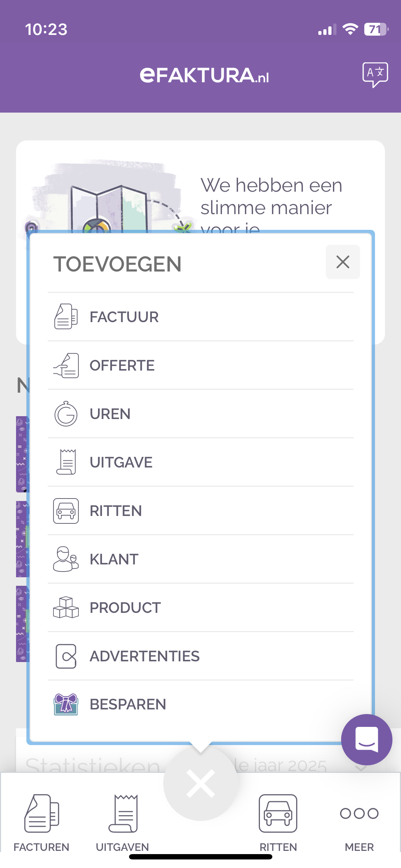Image resolution: width=401 pixels, height=868 pixels.
Task: Tap the Ritten car icon in menu
Action: click(x=66, y=511)
